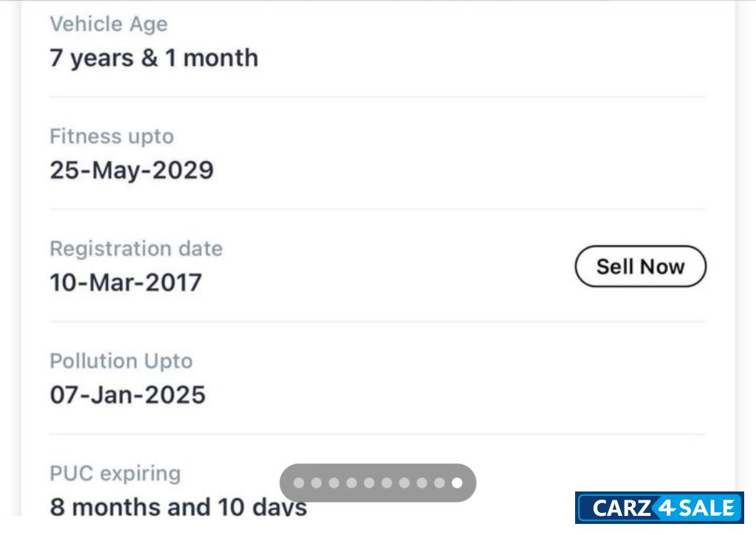Go to the first page indicator dot
The image size is (756, 535).
(300, 483)
